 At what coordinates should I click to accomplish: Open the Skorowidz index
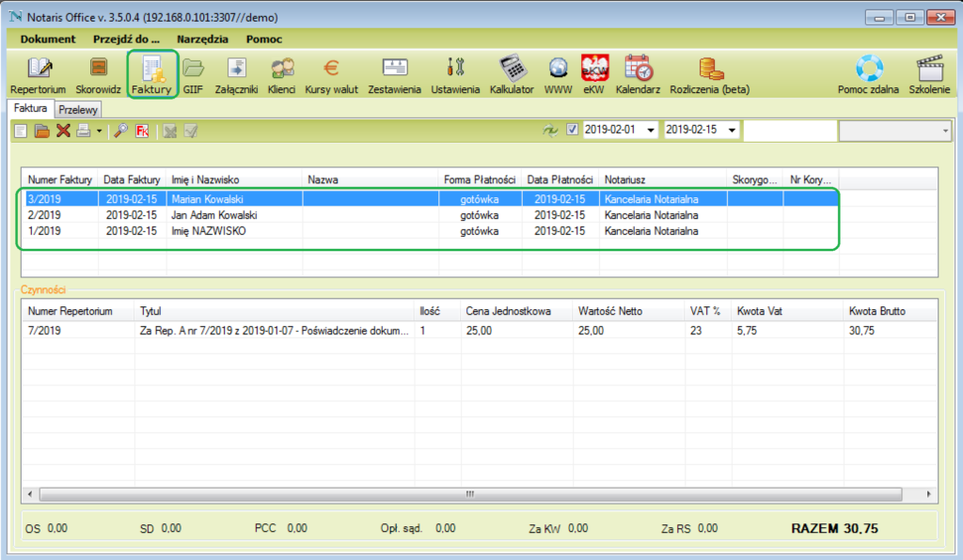pyautogui.click(x=98, y=75)
